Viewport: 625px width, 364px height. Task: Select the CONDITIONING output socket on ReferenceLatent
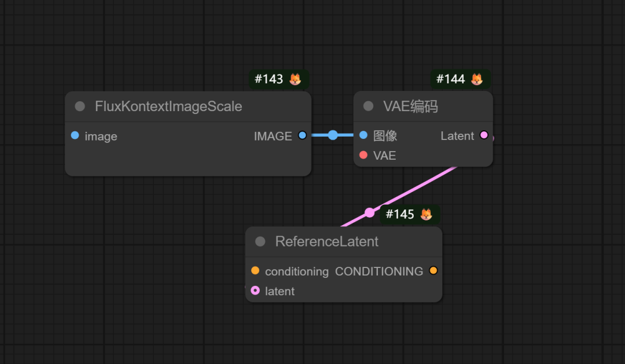point(433,270)
